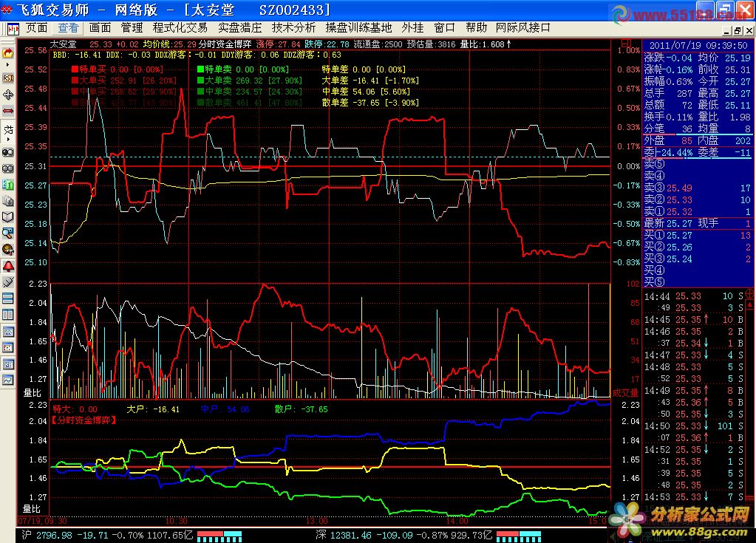Click the Shanghai index value 2796.98
Image resolution: width=756 pixels, height=543 pixels.
click(x=54, y=536)
